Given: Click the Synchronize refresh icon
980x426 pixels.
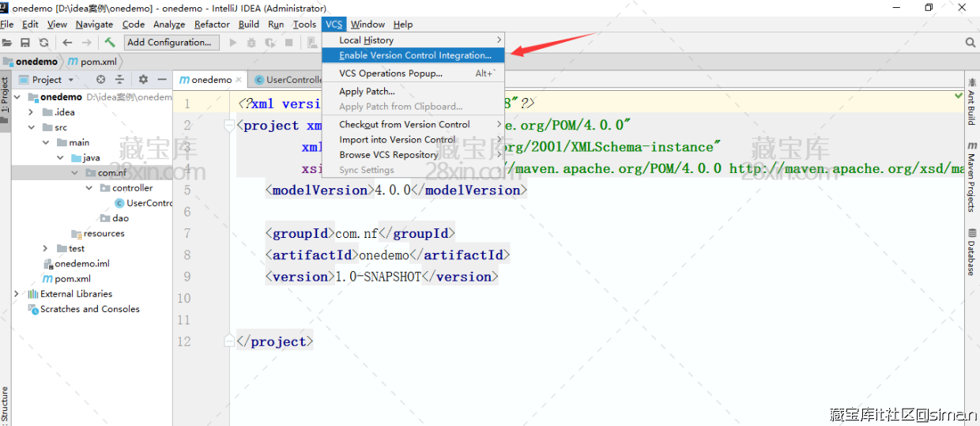Looking at the screenshot, I should (43, 43).
